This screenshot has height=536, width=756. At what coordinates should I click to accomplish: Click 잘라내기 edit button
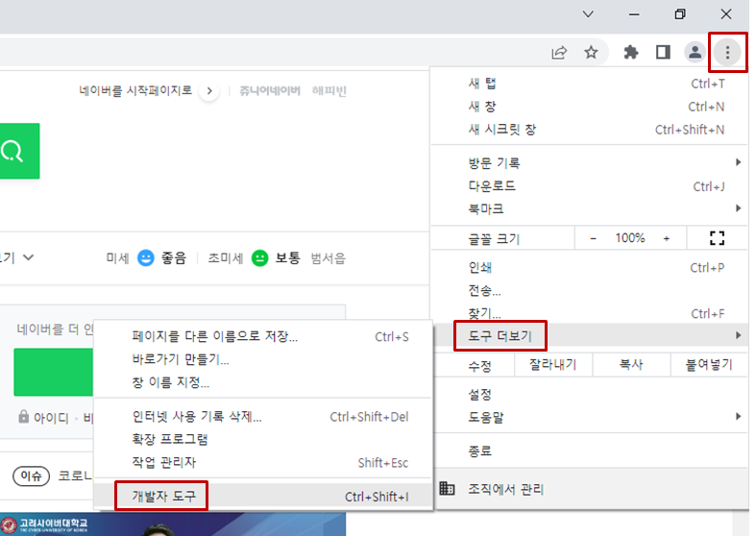[x=553, y=365]
